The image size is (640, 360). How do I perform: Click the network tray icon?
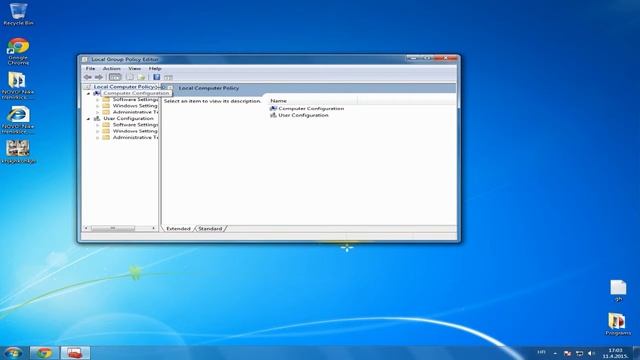[x=579, y=353]
